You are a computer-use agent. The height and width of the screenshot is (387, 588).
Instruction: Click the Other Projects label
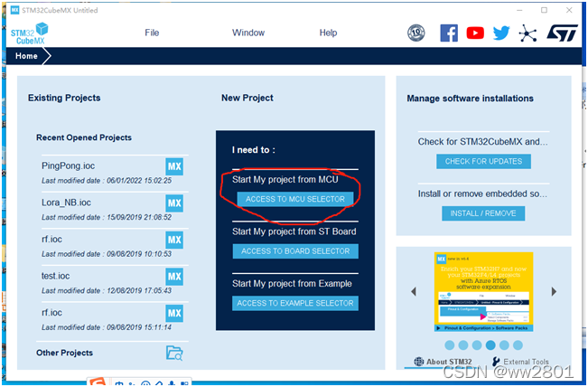(64, 353)
